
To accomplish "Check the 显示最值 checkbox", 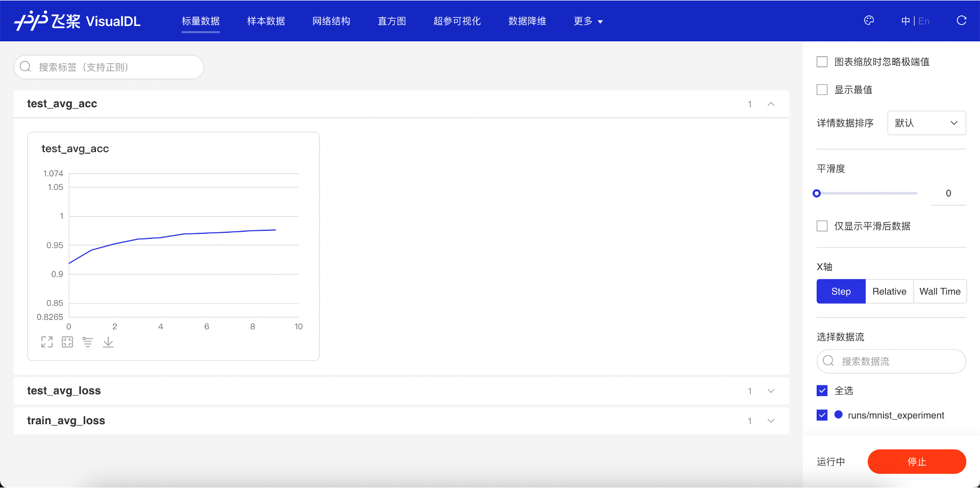I will pyautogui.click(x=822, y=90).
